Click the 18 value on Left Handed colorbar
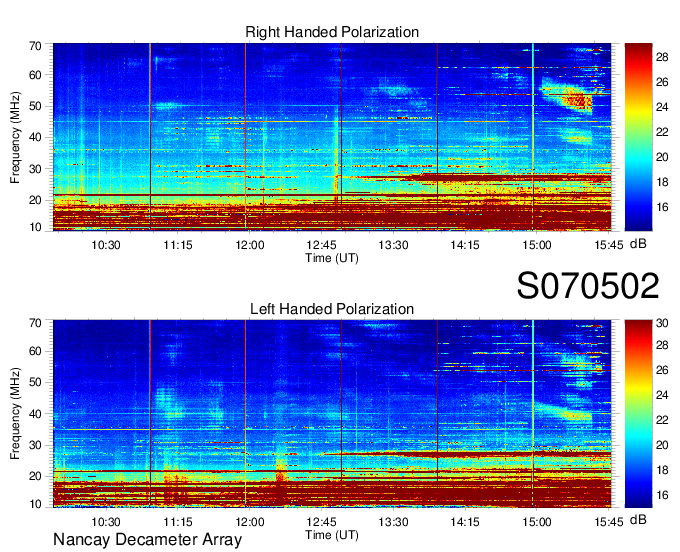Viewport: 680px width, 552px height. point(662,470)
